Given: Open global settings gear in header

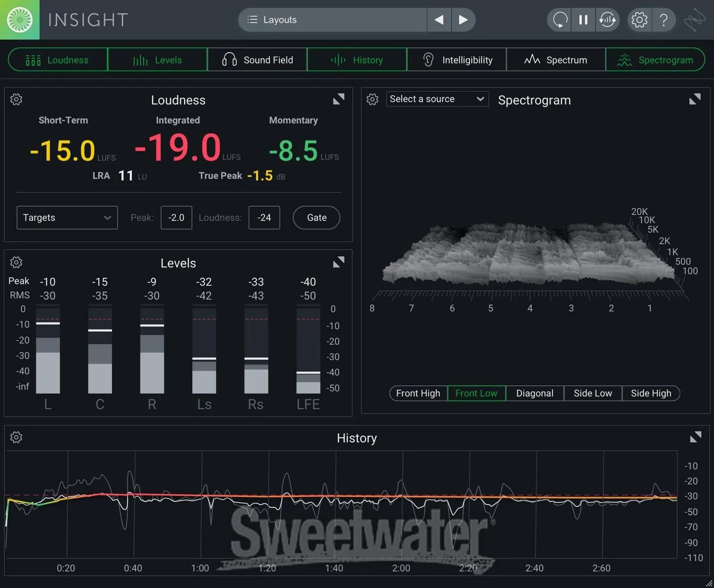Looking at the screenshot, I should [639, 20].
